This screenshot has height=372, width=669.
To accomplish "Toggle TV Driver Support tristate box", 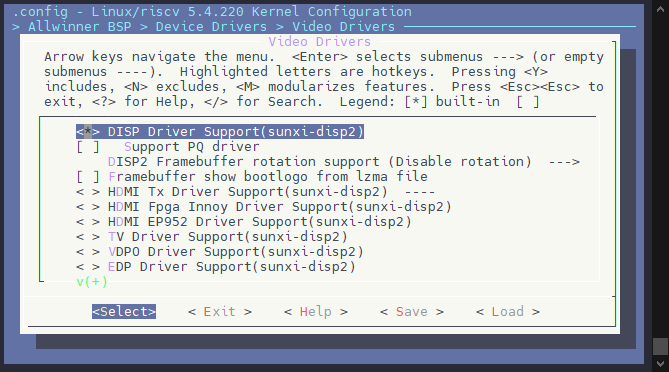I will click(88, 237).
